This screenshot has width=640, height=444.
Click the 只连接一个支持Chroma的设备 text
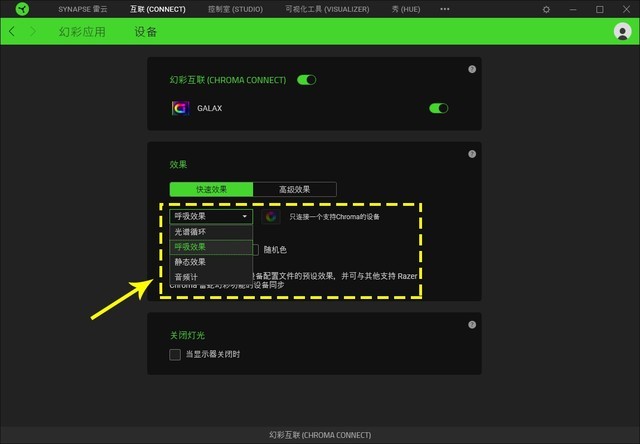pyautogui.click(x=334, y=217)
